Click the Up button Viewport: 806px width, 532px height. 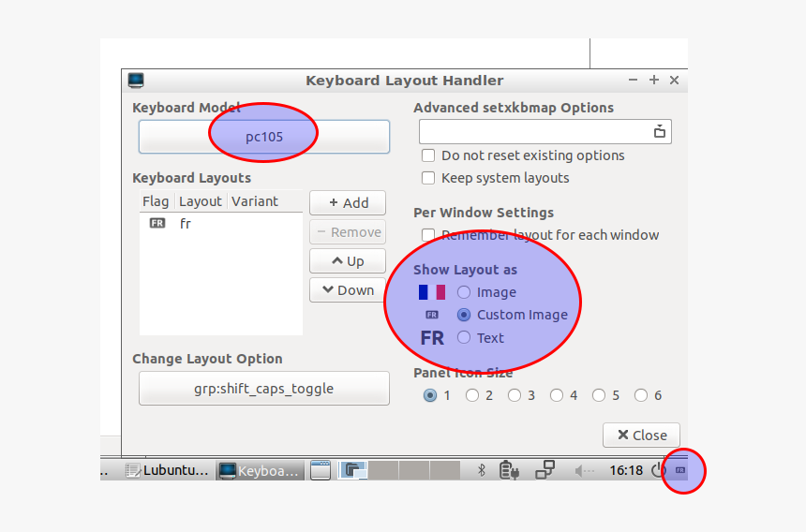[x=348, y=261]
